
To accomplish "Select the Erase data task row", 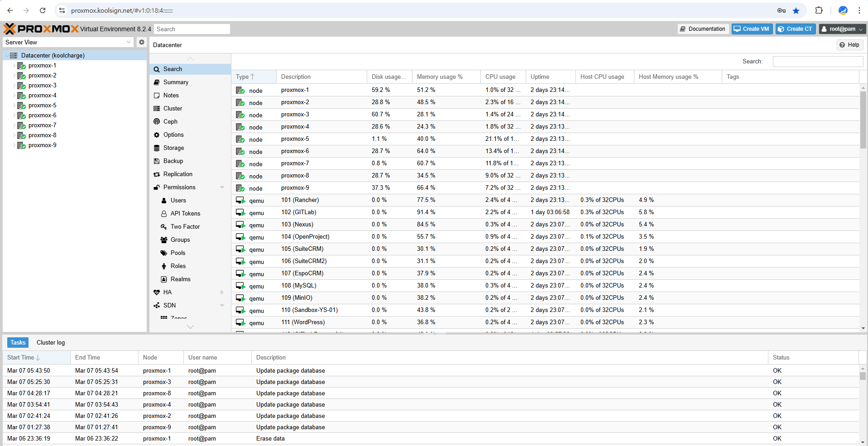I will [431, 439].
